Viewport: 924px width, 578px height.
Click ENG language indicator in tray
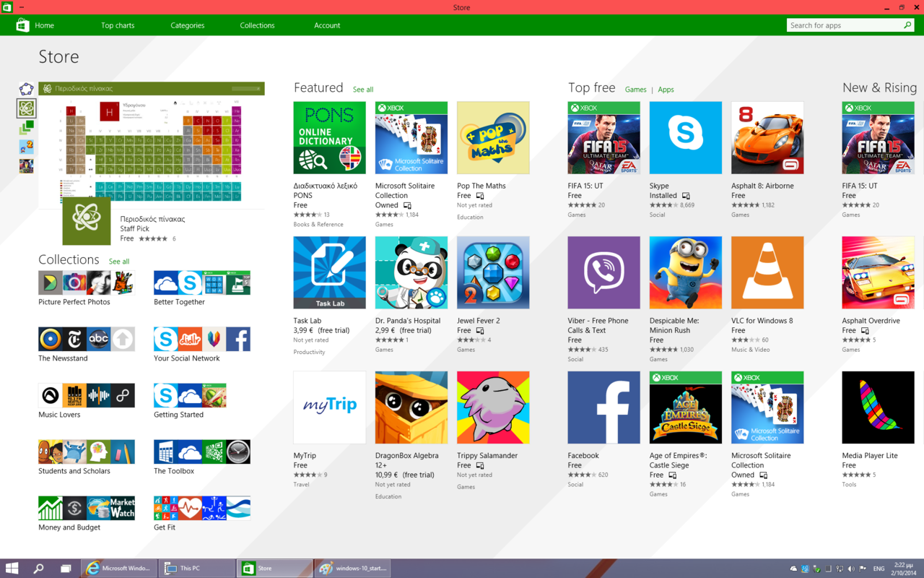coord(879,569)
